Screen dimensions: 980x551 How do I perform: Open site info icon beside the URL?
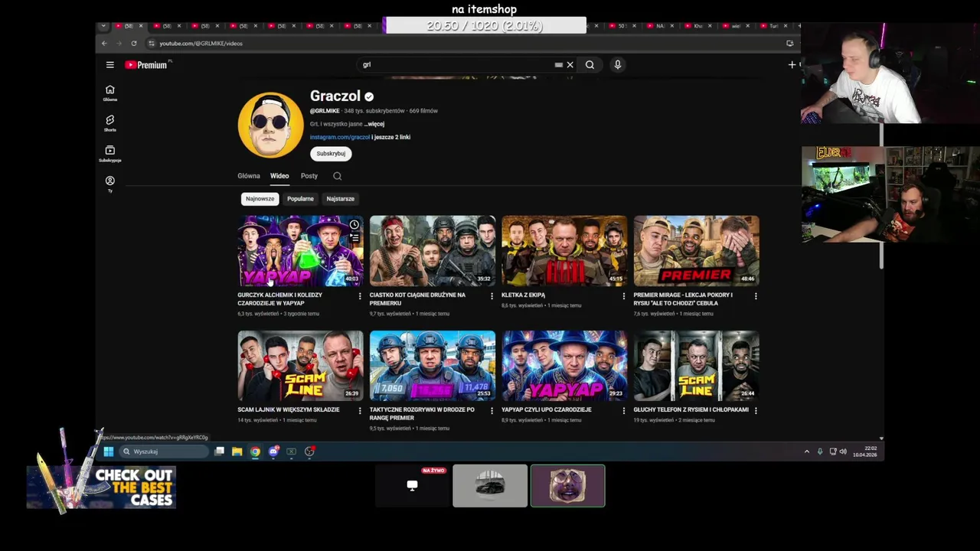152,44
